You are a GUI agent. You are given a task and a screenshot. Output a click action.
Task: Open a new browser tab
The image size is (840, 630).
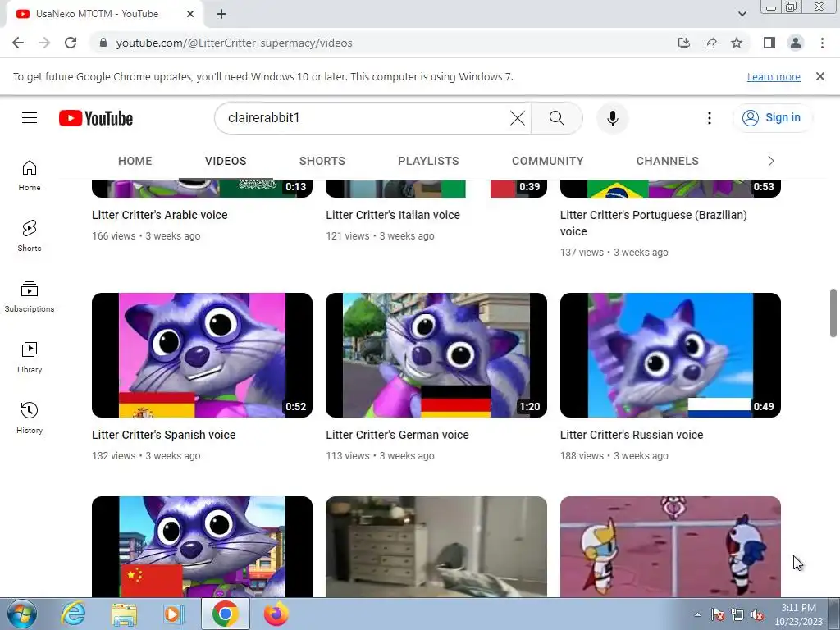pyautogui.click(x=221, y=15)
